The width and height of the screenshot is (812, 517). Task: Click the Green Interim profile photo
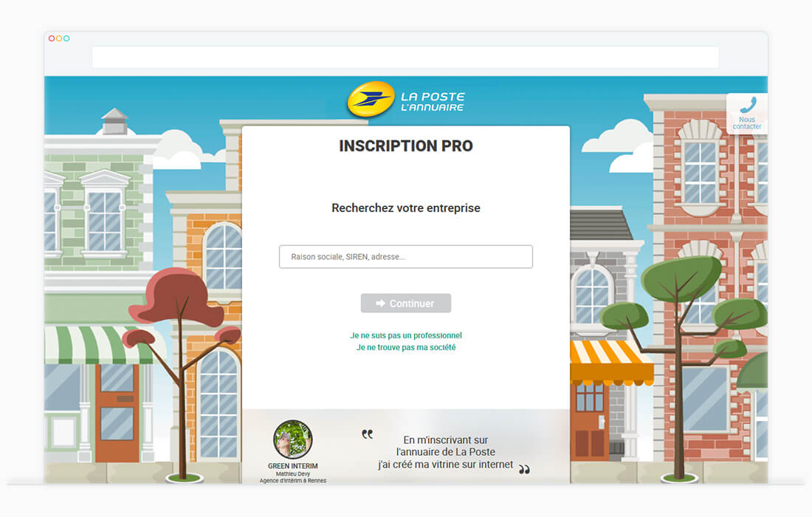[292, 439]
